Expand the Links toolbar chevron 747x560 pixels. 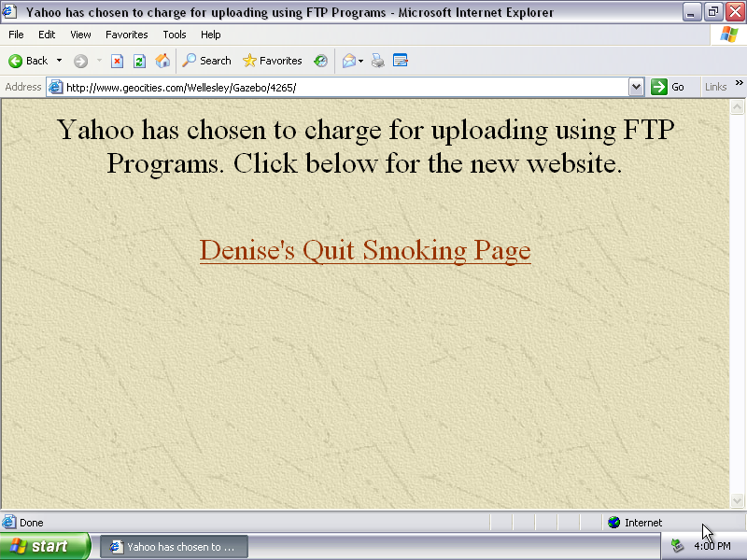(739, 83)
